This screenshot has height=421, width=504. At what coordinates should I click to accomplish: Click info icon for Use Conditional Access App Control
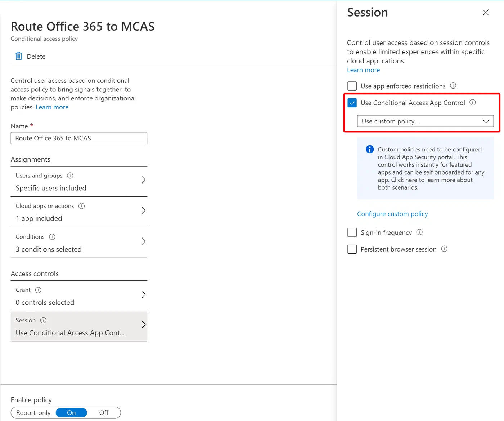click(x=473, y=103)
